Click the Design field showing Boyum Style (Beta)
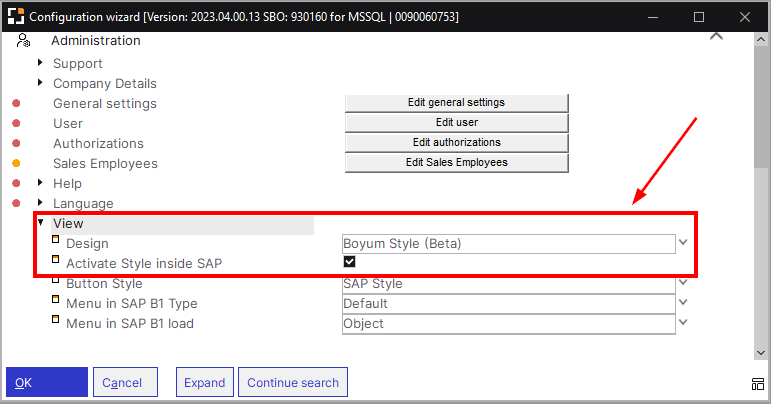This screenshot has height=404, width=771. click(509, 244)
